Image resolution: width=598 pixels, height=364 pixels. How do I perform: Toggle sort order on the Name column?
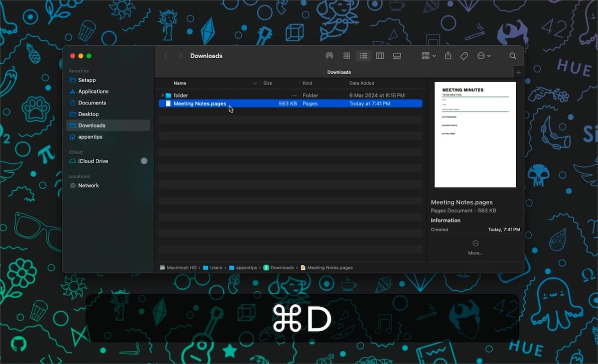tap(180, 83)
